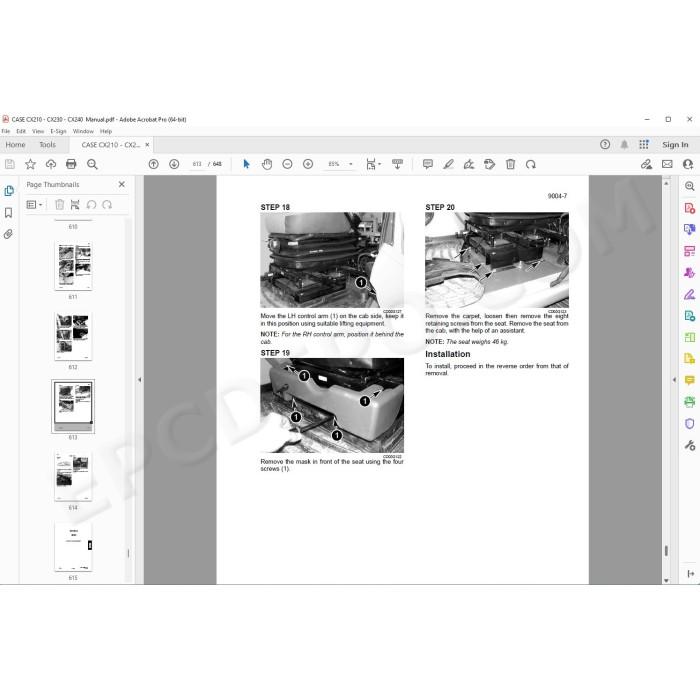Switch to the Tools tab
Image resolution: width=700 pixels, height=700 pixels.
(47, 145)
